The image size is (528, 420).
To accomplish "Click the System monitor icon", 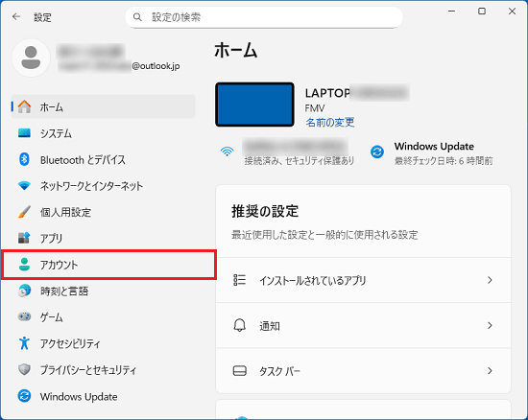I will point(24,133).
